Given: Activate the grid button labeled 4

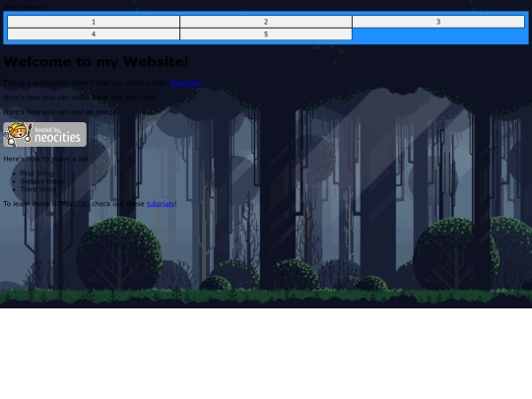Looking at the screenshot, I should click(x=94, y=34).
